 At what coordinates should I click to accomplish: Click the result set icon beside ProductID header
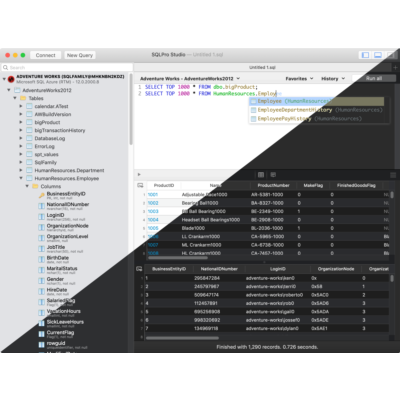click(x=140, y=185)
